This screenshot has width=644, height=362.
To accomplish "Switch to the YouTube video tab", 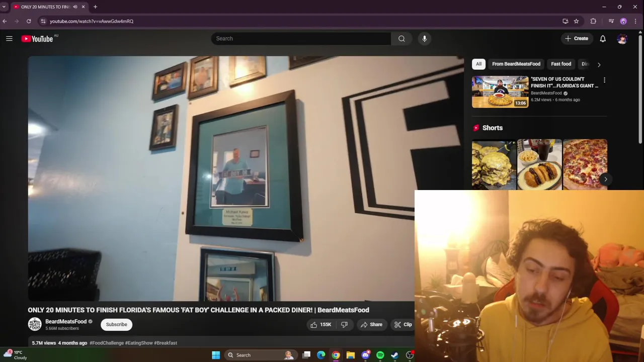I will [x=45, y=7].
